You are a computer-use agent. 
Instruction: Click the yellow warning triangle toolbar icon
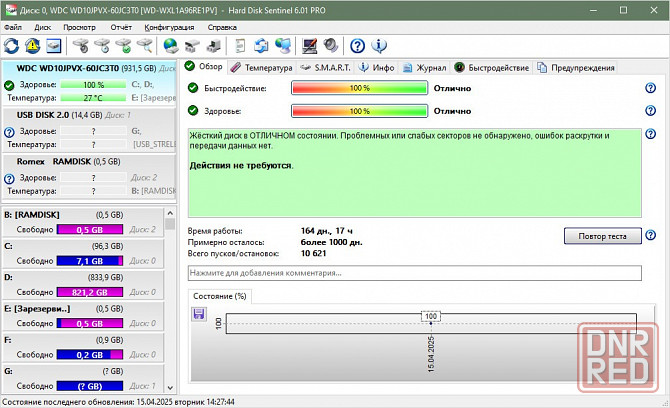(32, 46)
